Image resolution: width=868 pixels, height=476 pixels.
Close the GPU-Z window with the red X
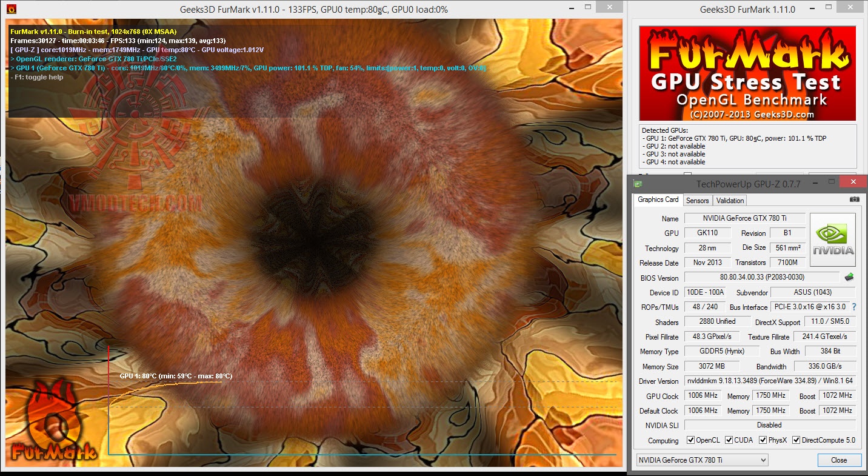pyautogui.click(x=853, y=182)
